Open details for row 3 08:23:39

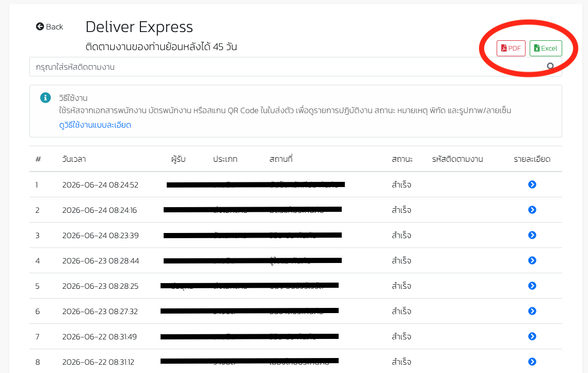pos(532,235)
